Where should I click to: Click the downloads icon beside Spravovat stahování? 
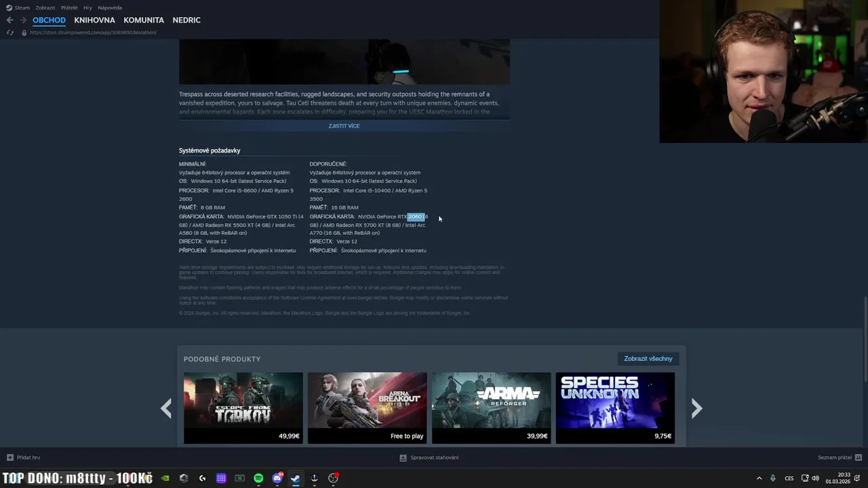[x=403, y=457]
